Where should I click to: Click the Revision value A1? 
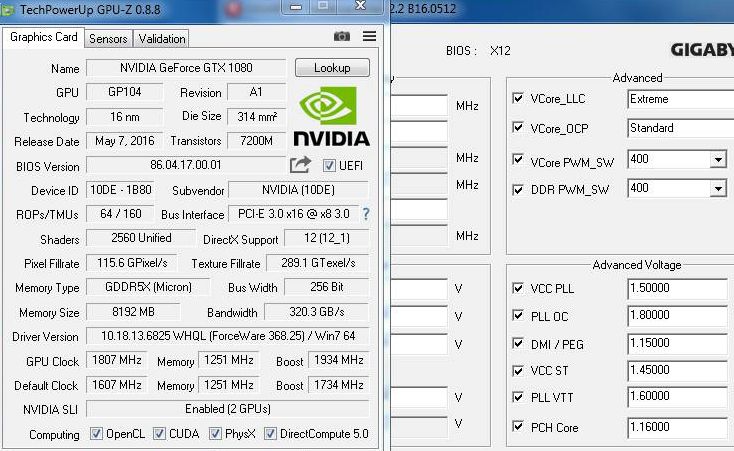coord(256,92)
